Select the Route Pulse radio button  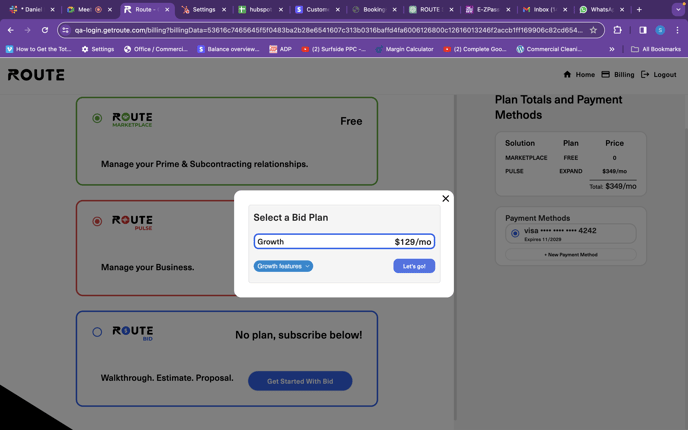click(97, 221)
